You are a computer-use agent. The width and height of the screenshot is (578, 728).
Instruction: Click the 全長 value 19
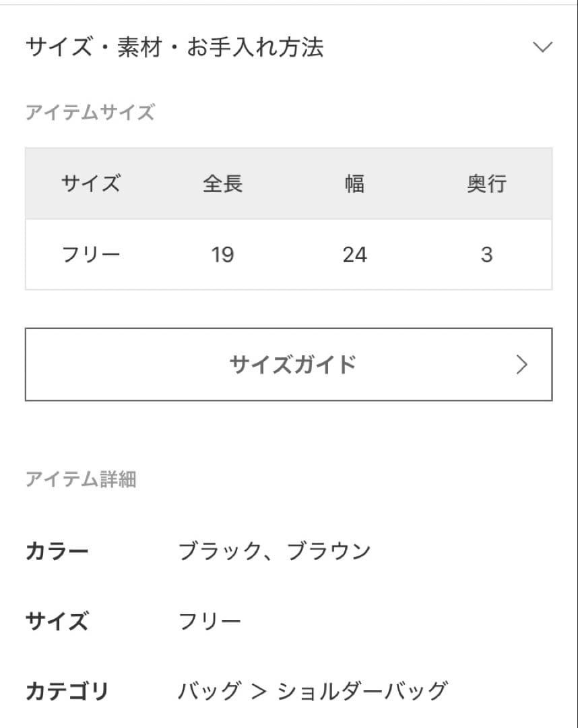222,255
